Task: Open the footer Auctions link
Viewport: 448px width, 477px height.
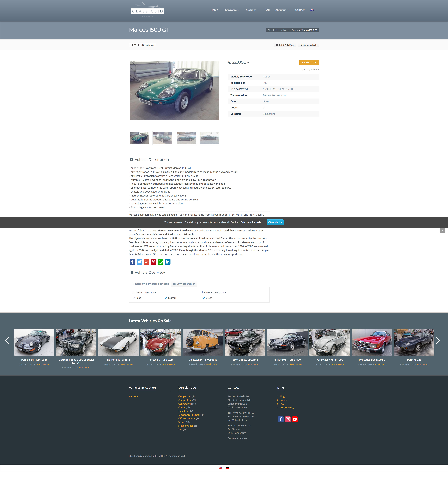Action: point(134,396)
